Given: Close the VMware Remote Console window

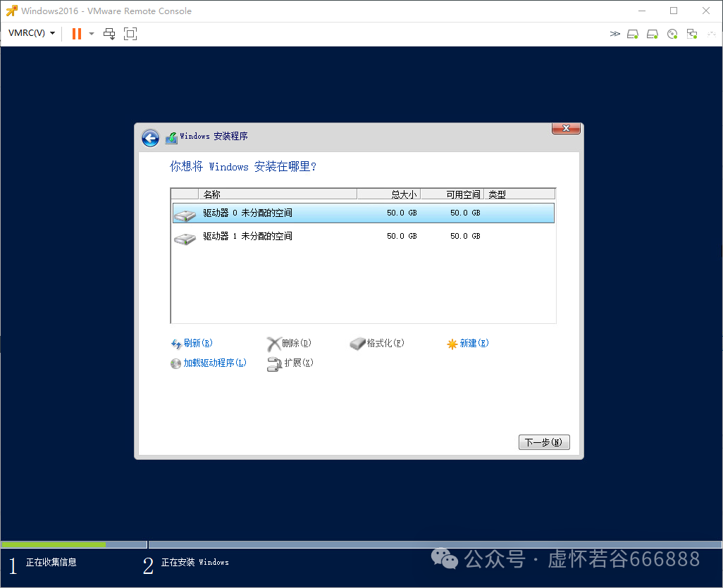Looking at the screenshot, I should point(705,11).
